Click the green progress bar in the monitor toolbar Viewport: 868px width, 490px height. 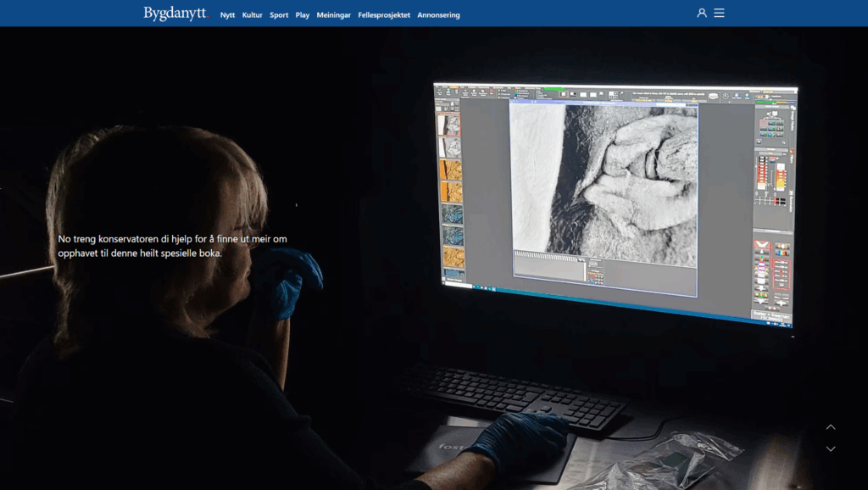point(554,89)
